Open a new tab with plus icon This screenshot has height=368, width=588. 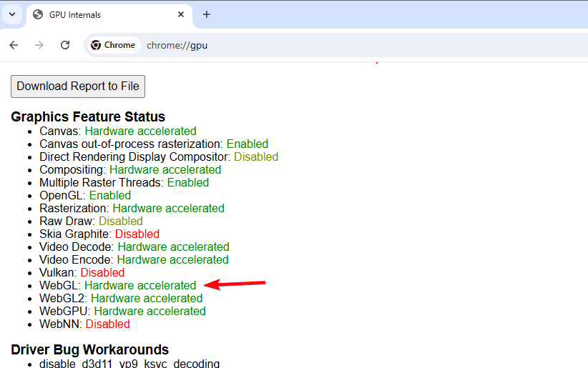tap(207, 14)
